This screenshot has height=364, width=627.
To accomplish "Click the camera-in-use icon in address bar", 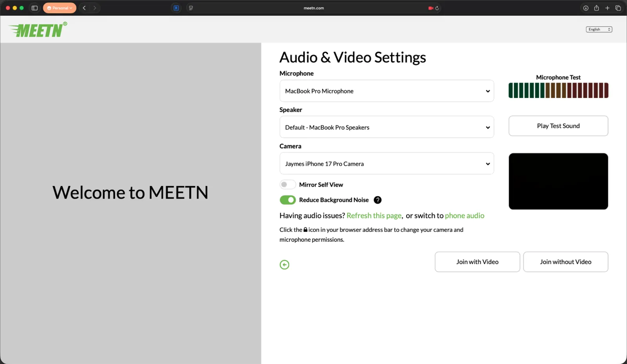I will coord(430,8).
